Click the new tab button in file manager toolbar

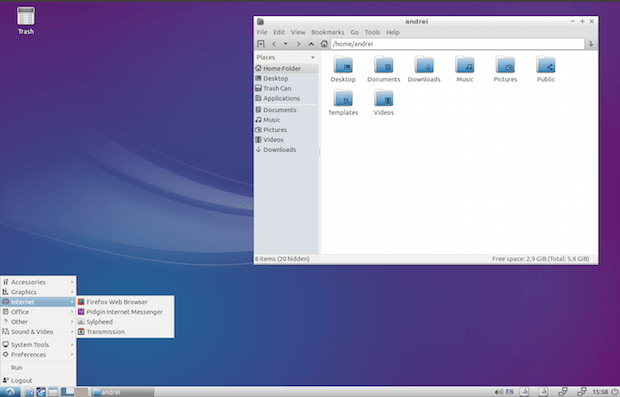point(261,44)
